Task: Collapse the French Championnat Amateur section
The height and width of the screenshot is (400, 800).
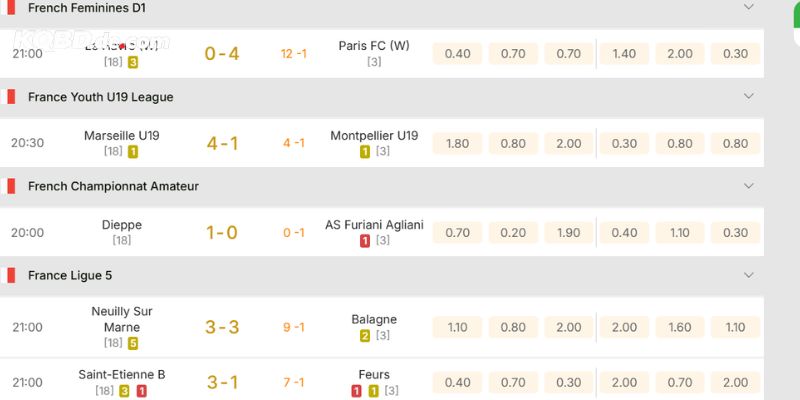Action: 748,186
